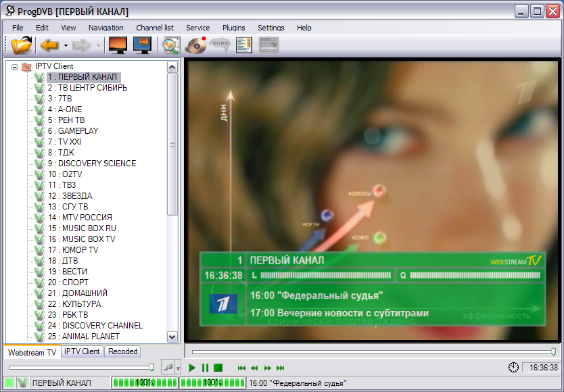Click the check icon beside 11 : ТВ3

[40, 185]
